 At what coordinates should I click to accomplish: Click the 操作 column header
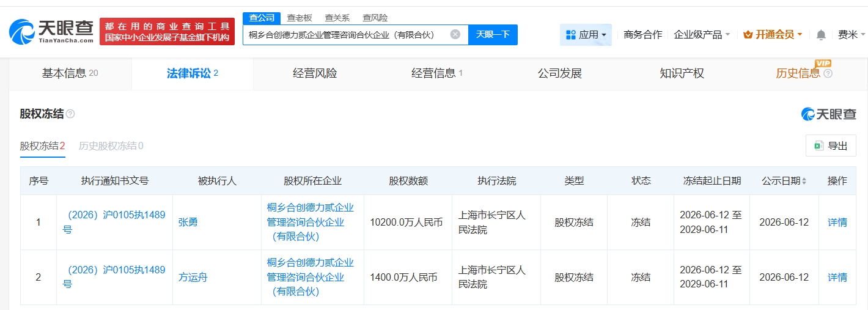click(x=837, y=181)
